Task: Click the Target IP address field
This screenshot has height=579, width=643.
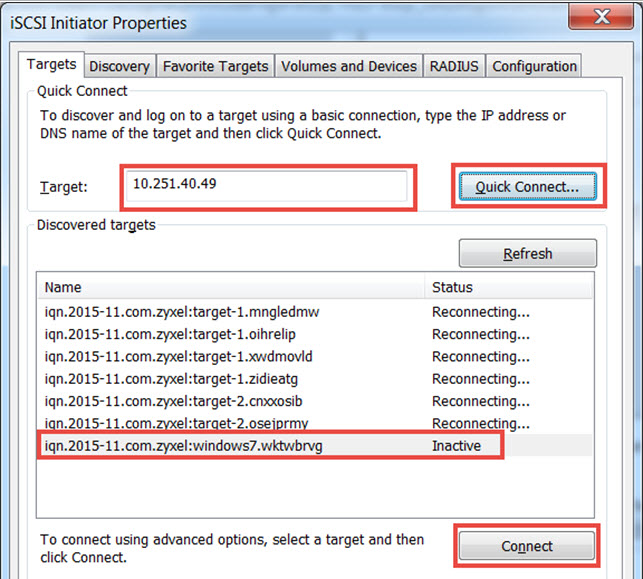Action: point(266,187)
